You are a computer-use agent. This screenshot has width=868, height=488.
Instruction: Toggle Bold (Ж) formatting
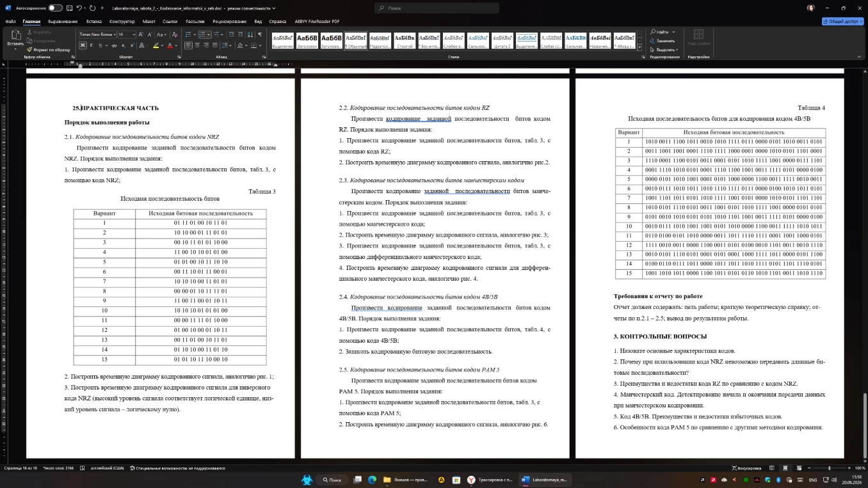click(x=83, y=45)
